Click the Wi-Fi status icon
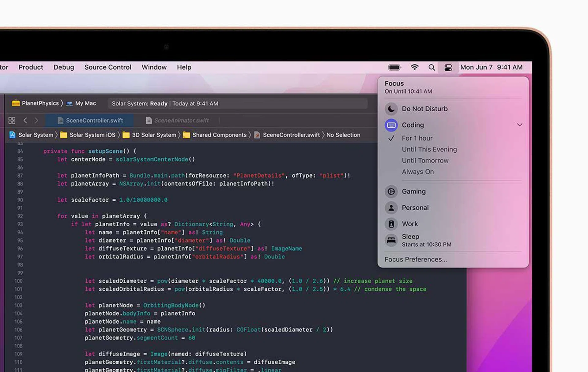Image resolution: width=588 pixels, height=372 pixels. coord(414,67)
